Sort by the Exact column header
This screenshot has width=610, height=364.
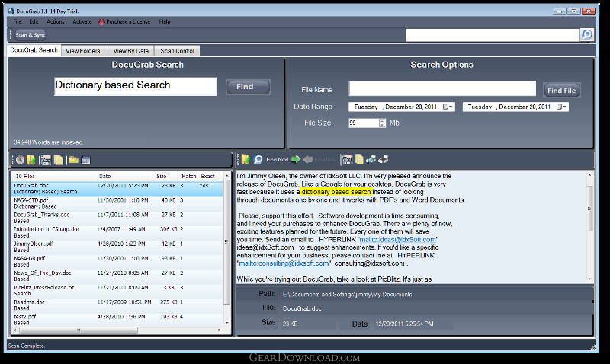[x=207, y=176]
